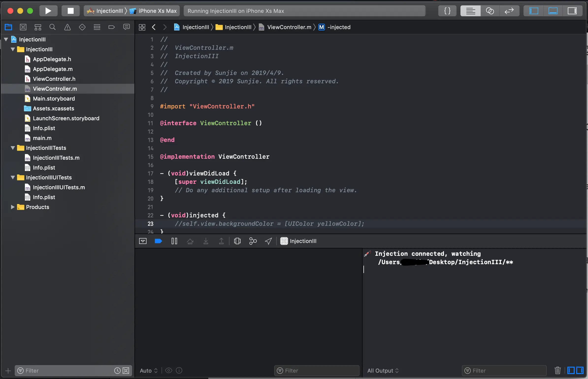This screenshot has width=588, height=379.
Task: Click the Stop button in toolbar
Action: point(71,11)
